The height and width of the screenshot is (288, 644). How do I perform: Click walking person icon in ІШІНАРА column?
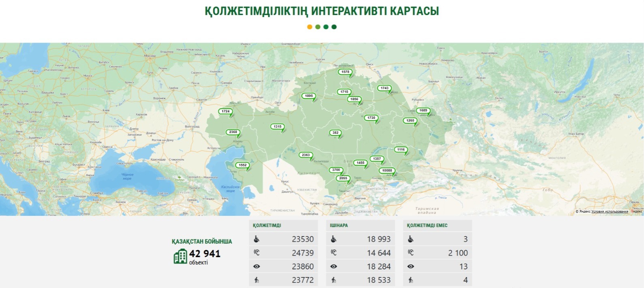pos(334,280)
